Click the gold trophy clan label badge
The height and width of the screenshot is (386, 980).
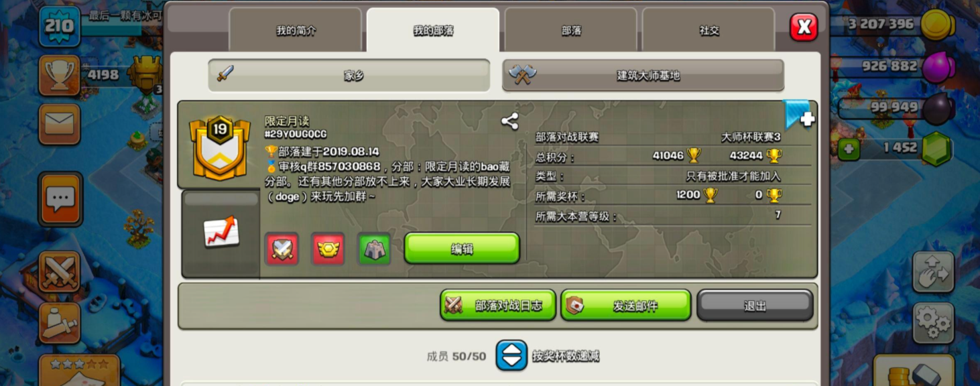(x=328, y=249)
